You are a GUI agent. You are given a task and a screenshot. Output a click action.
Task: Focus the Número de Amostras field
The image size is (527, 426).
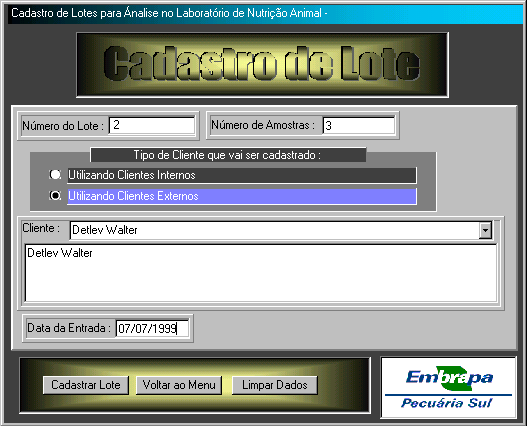coord(359,125)
